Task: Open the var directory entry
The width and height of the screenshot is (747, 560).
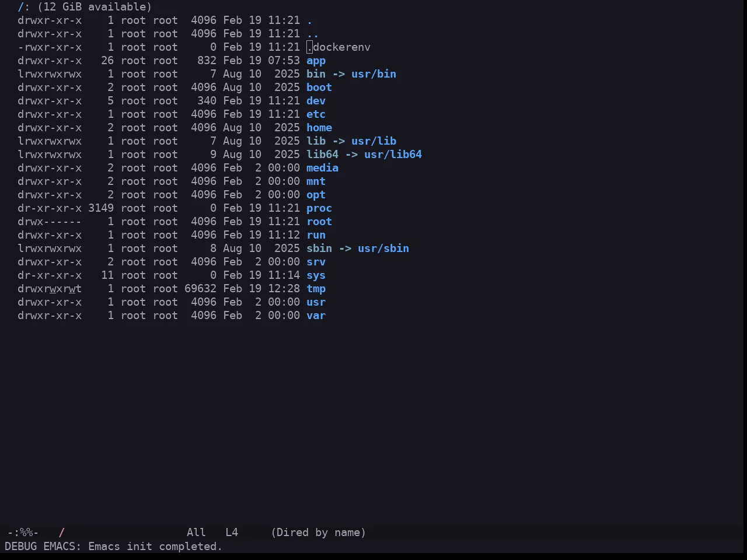Action: tap(316, 316)
